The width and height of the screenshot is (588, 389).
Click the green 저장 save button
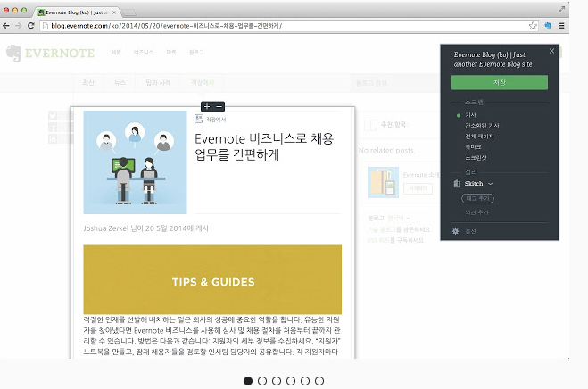click(499, 82)
